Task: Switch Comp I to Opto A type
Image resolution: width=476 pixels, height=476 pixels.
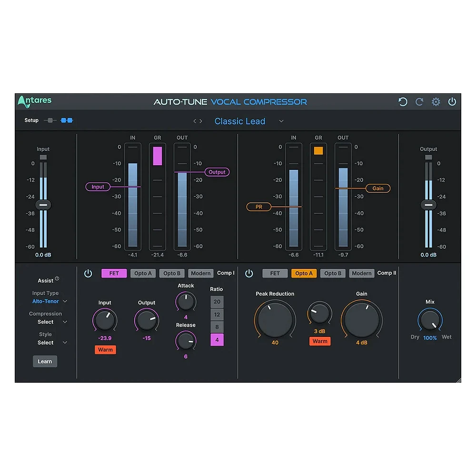Action: 143,273
